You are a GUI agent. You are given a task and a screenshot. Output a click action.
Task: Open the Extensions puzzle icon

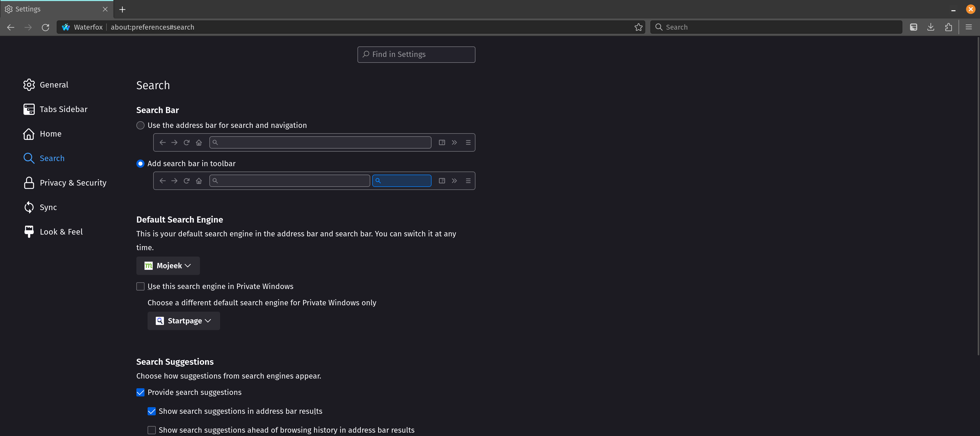click(x=948, y=27)
